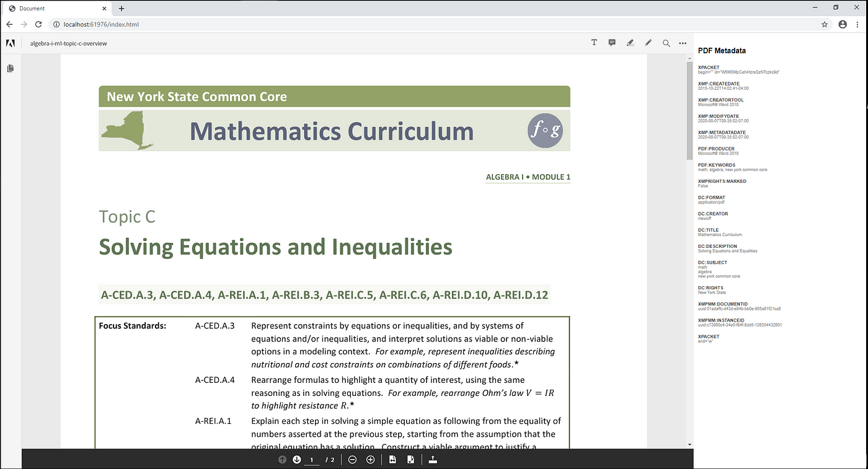Select the comment note tool
The height and width of the screenshot is (469, 868).
point(612,43)
